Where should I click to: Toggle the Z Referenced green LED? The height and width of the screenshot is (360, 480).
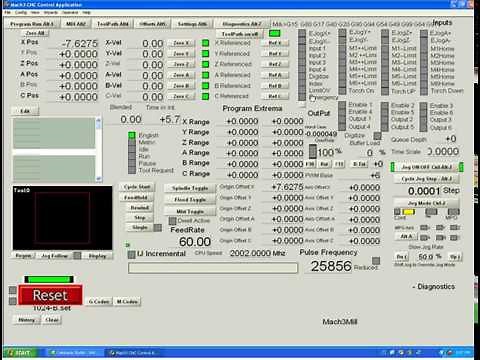pyautogui.click(x=205, y=64)
